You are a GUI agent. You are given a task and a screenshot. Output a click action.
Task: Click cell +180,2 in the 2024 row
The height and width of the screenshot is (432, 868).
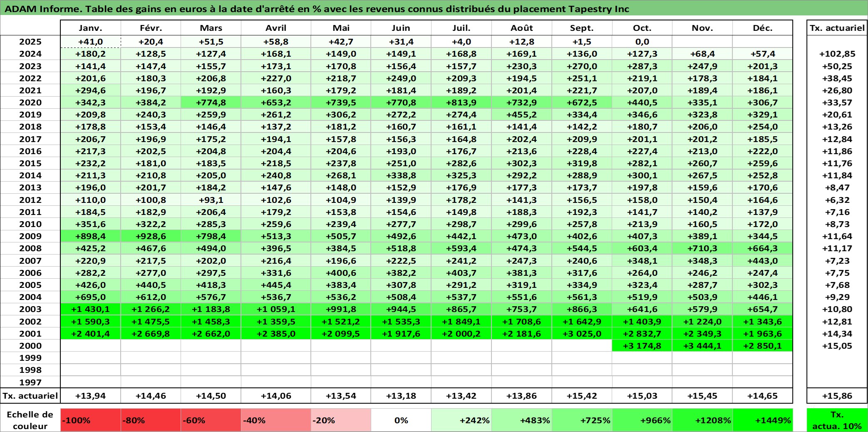coord(91,54)
